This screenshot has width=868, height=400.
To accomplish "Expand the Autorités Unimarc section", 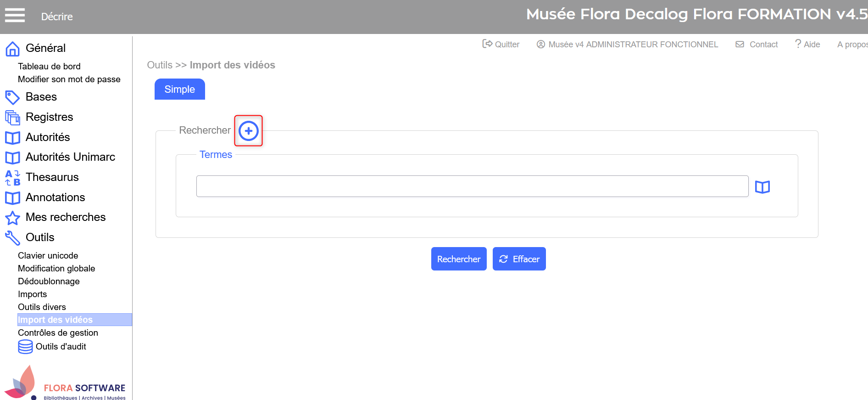I will tap(70, 157).
